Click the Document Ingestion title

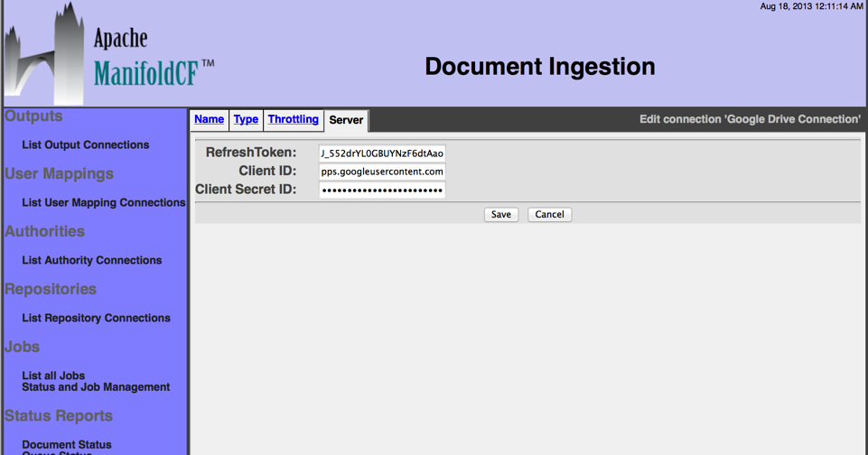point(540,67)
